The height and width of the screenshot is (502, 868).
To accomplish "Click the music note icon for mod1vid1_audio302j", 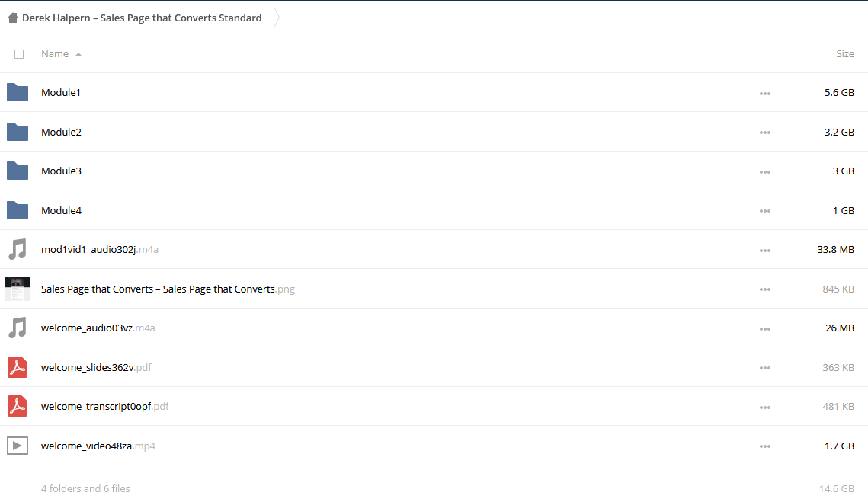I will 18,249.
